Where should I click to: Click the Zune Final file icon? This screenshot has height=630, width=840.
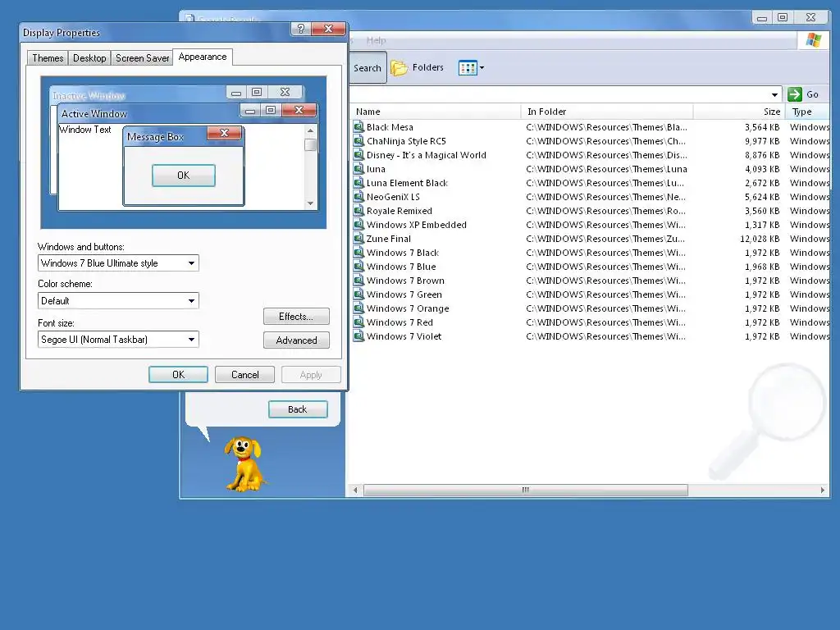(x=359, y=239)
